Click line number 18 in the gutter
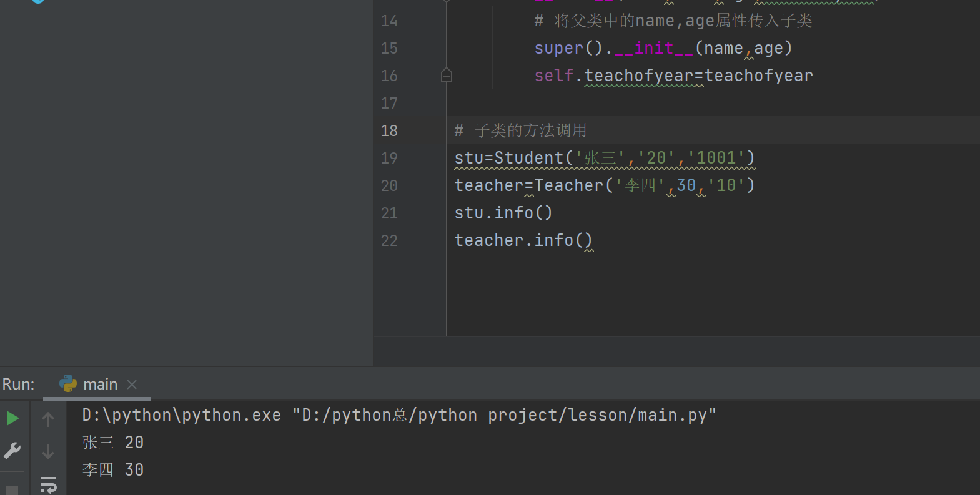Image resolution: width=980 pixels, height=495 pixels. point(389,130)
